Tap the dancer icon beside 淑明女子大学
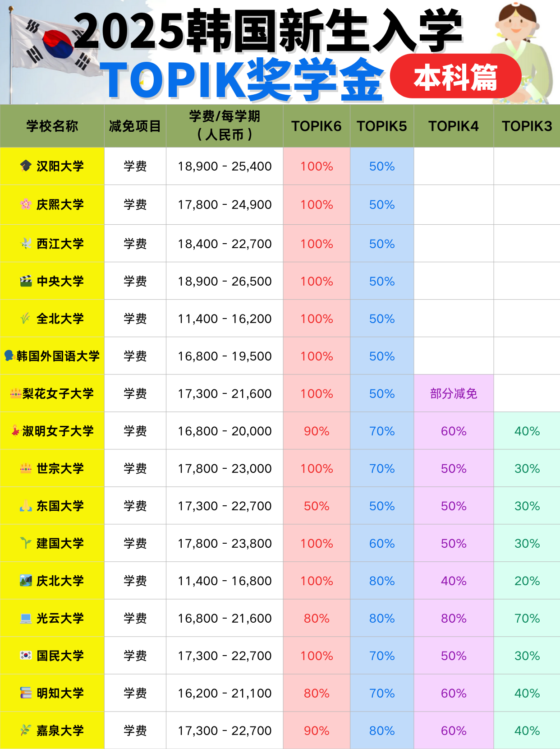 click(x=16, y=430)
